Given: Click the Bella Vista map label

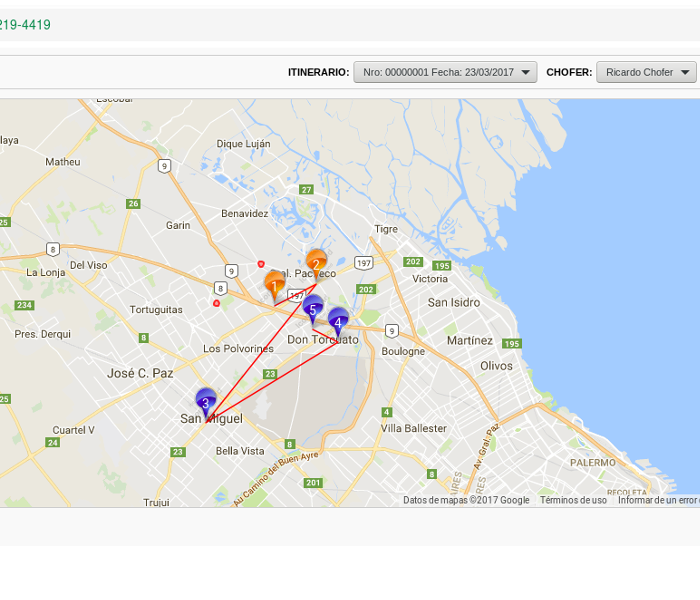Looking at the screenshot, I should pos(240,451).
